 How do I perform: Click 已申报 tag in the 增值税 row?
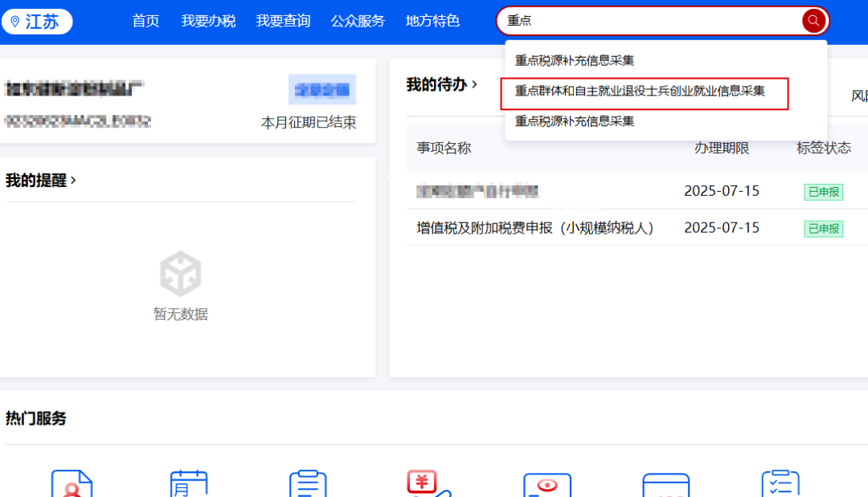pyautogui.click(x=823, y=228)
